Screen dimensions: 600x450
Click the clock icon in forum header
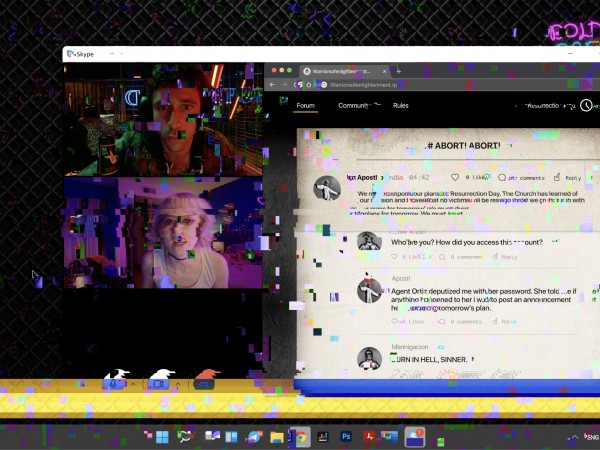click(x=587, y=105)
